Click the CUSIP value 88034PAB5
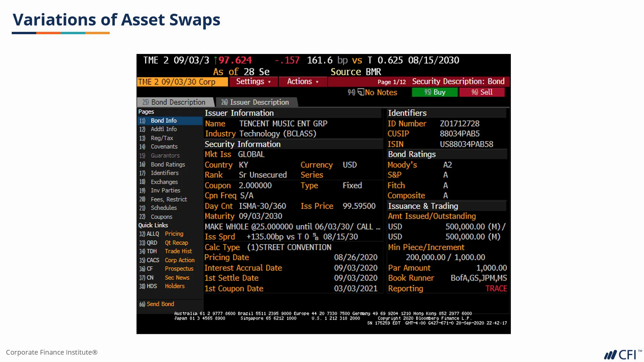The image size is (644, 362). pos(460,134)
